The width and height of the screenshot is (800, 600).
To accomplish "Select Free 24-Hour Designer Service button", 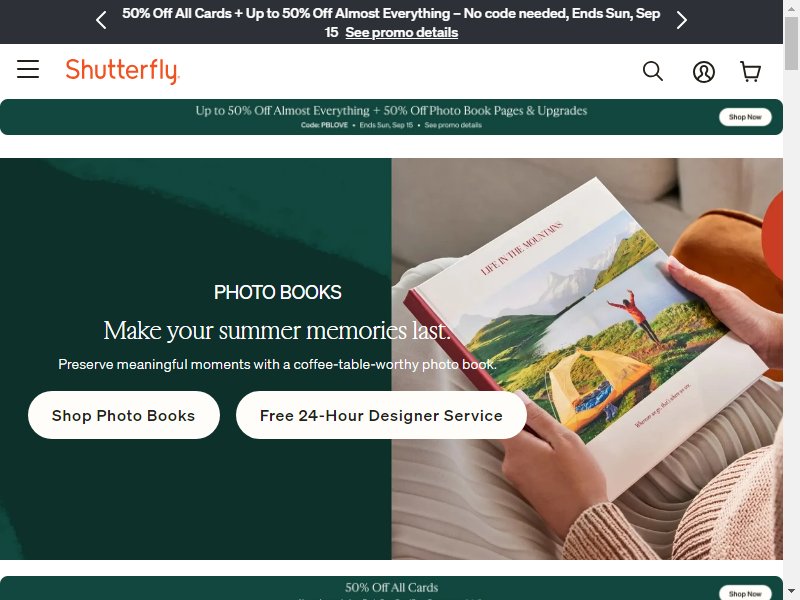I will pos(381,415).
